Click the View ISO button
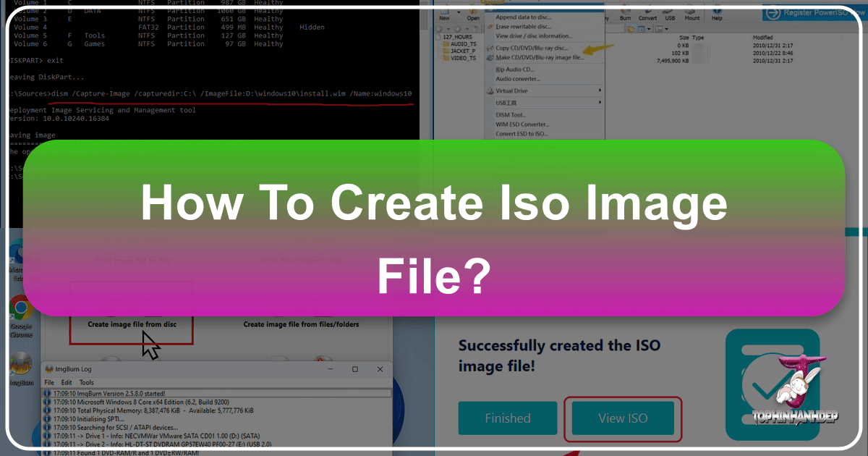The width and height of the screenshot is (868, 456). point(623,418)
